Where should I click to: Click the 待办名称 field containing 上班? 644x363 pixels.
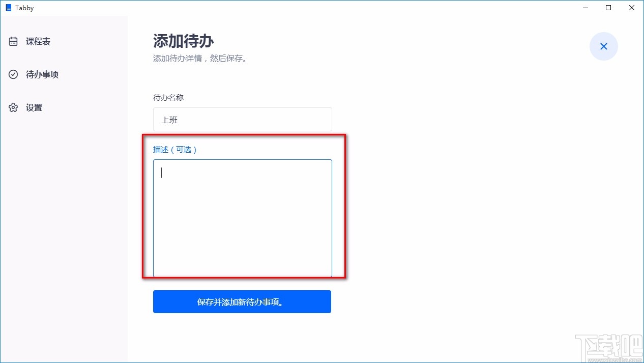click(x=242, y=119)
